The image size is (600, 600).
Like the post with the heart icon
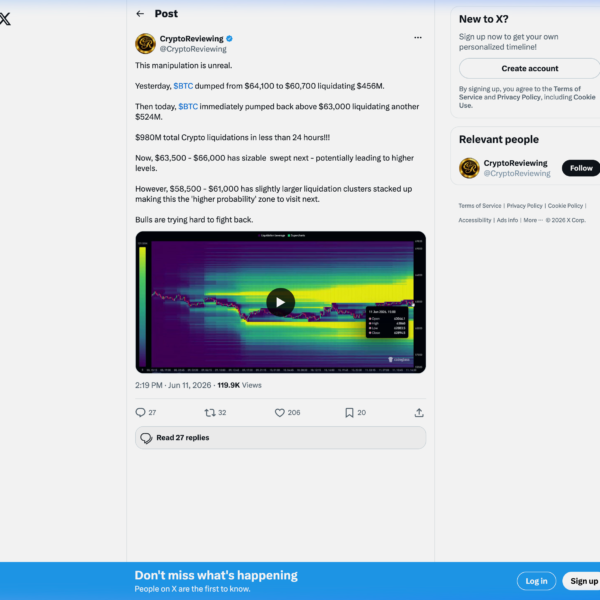pos(280,412)
